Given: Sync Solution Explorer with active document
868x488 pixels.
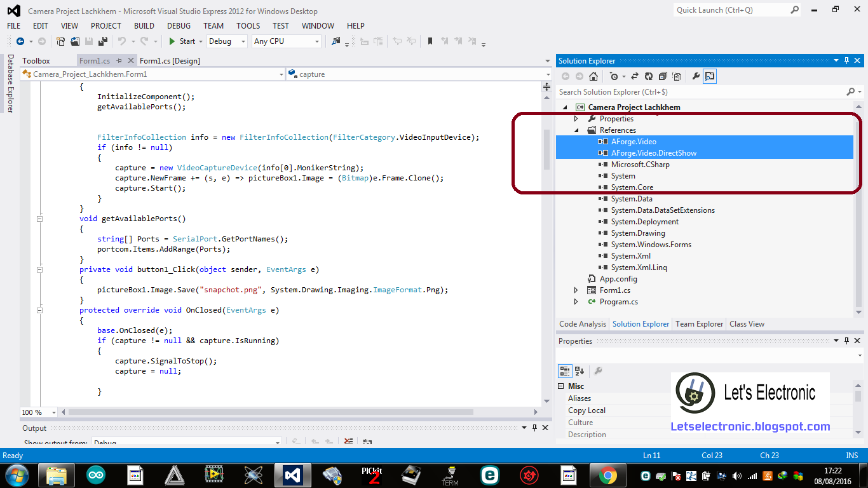Looking at the screenshot, I should (x=634, y=76).
